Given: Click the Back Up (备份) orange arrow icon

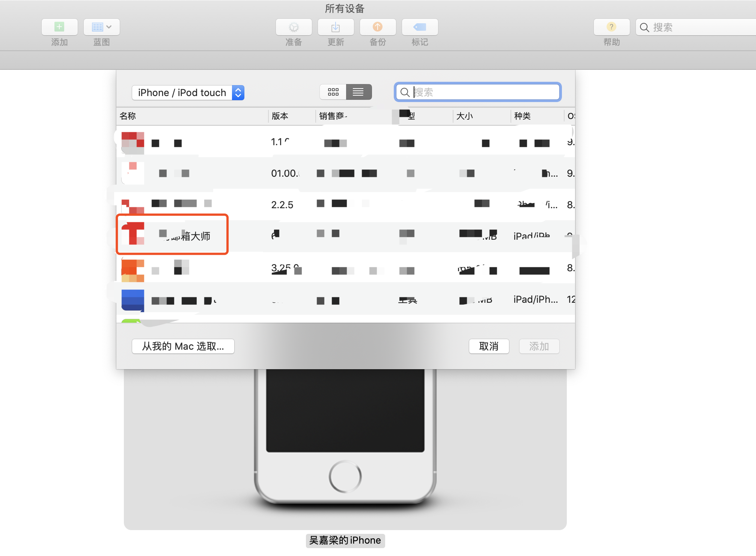Looking at the screenshot, I should pyautogui.click(x=378, y=27).
